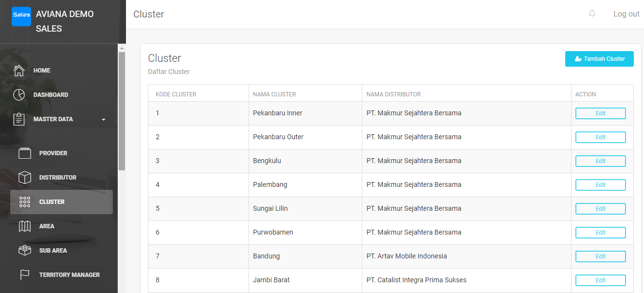Image resolution: width=644 pixels, height=293 pixels.
Task: Click the Home house icon
Action: coord(19,71)
